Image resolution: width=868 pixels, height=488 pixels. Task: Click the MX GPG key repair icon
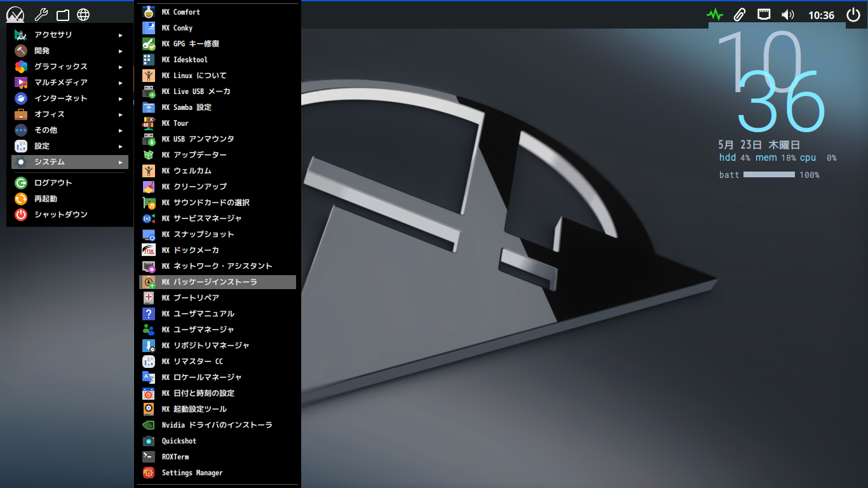coord(149,44)
